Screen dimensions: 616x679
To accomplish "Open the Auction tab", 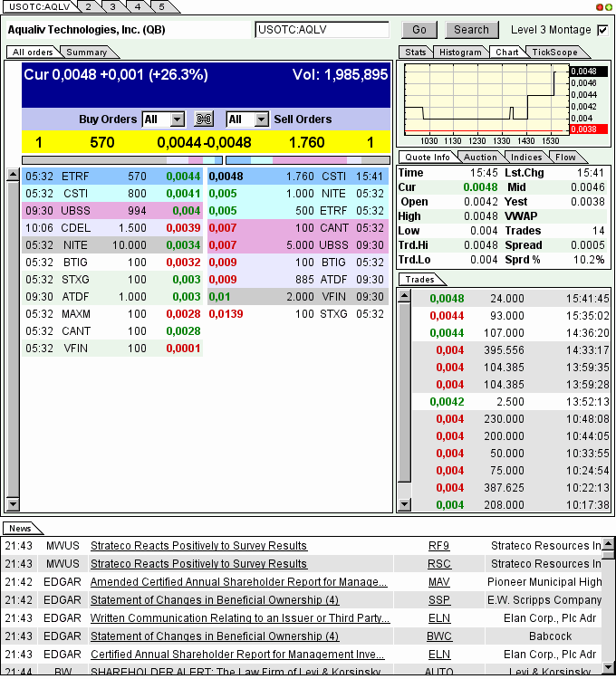I will coord(480,158).
